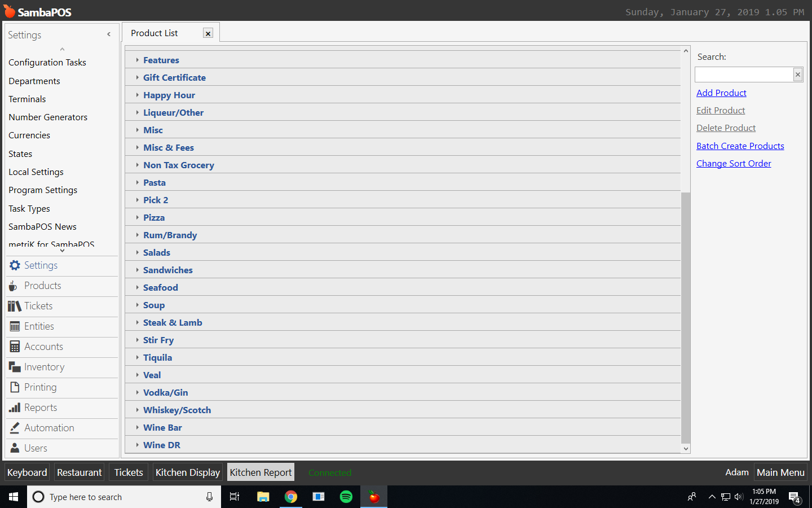Click product list vertical scrollbar thumb
The image size is (812, 508).
click(x=686, y=318)
